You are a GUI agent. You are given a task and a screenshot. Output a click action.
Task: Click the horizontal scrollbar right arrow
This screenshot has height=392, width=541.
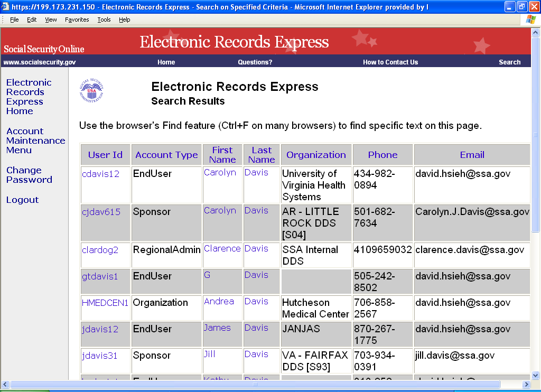click(x=526, y=384)
